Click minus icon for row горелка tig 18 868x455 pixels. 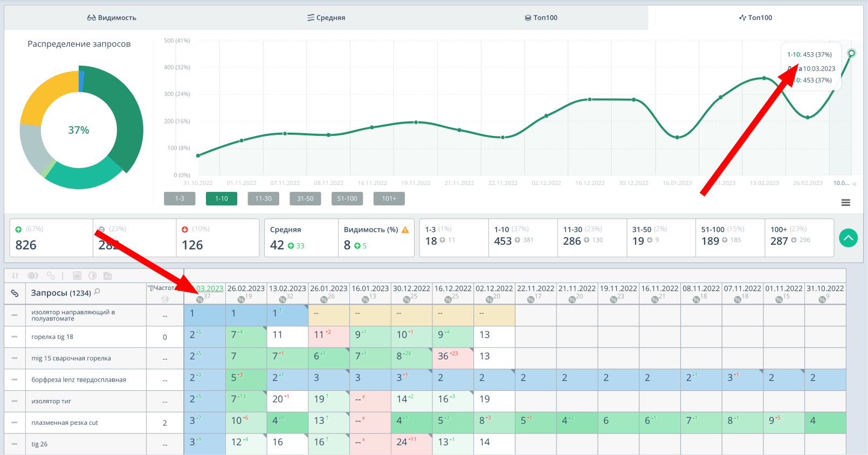(x=15, y=336)
